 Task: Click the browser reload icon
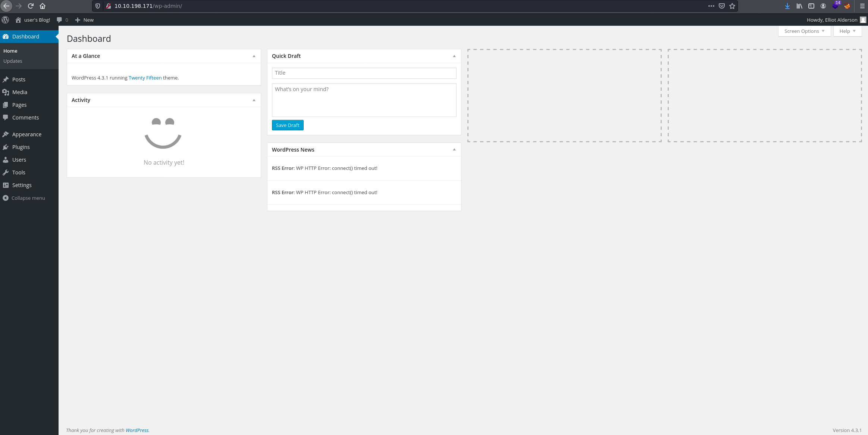click(31, 6)
